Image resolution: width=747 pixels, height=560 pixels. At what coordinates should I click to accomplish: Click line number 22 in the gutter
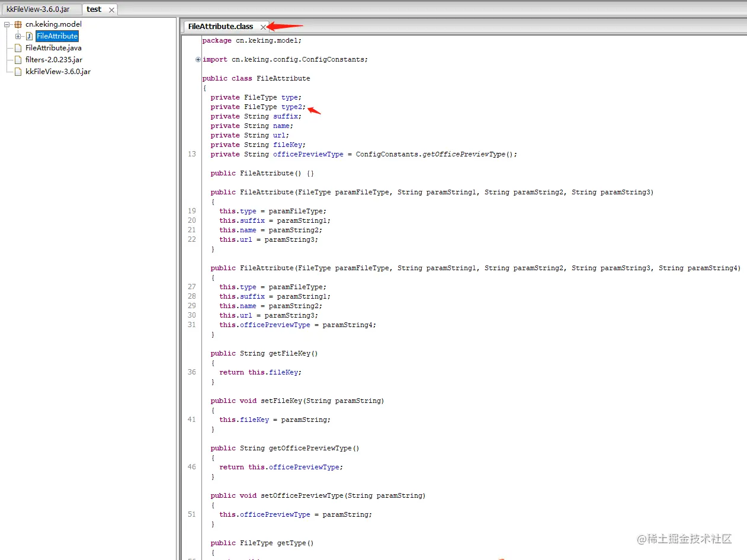191,239
